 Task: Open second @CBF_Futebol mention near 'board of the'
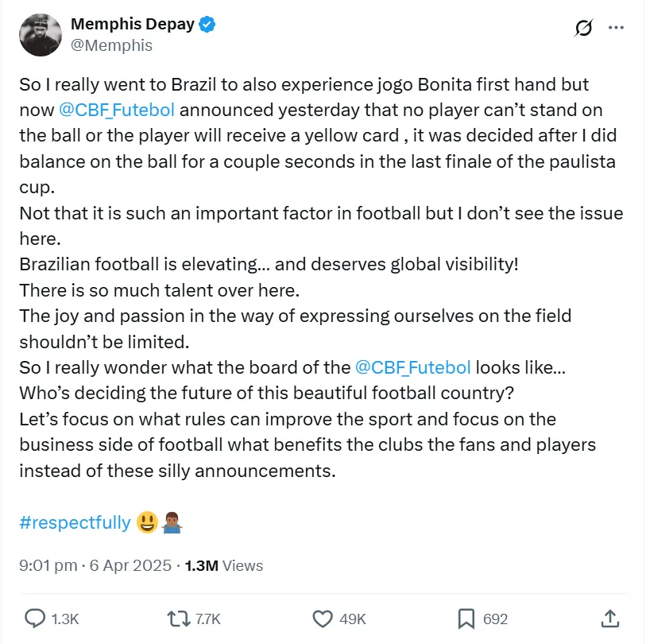pyautogui.click(x=413, y=367)
